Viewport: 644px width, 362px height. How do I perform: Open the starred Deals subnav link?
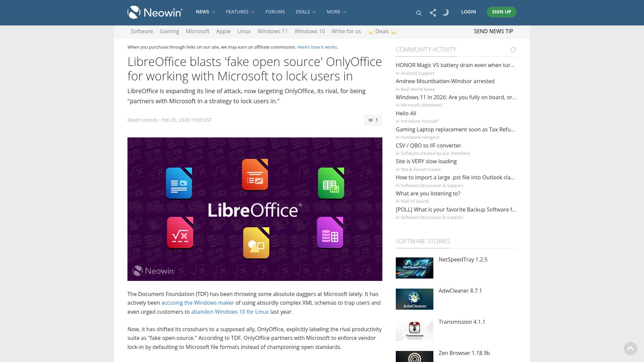[x=382, y=31]
